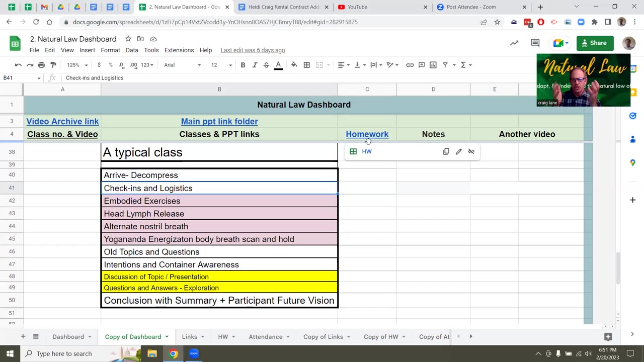Open the Extensions menu
The height and width of the screenshot is (362, 644).
coord(179,50)
